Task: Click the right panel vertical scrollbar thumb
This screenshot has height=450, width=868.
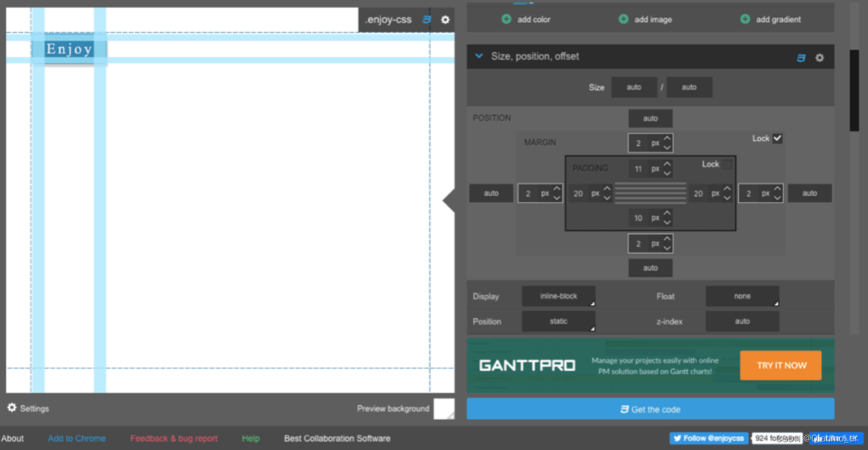Action: point(854,90)
